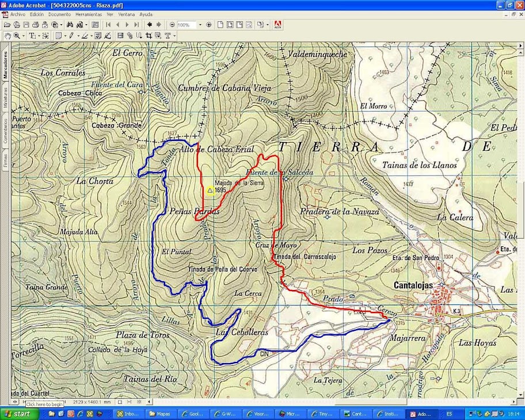Select the Note comment tool
The width and height of the screenshot is (525, 420).
point(59,36)
